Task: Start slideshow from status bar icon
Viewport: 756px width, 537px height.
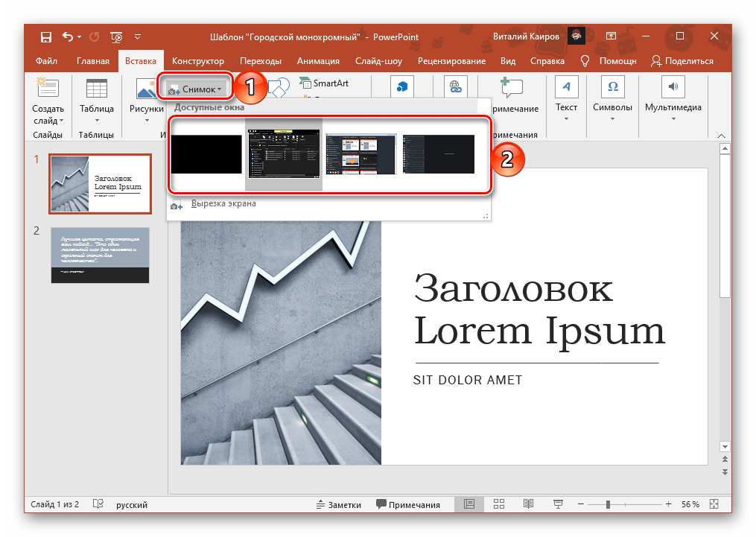Action: [x=558, y=504]
